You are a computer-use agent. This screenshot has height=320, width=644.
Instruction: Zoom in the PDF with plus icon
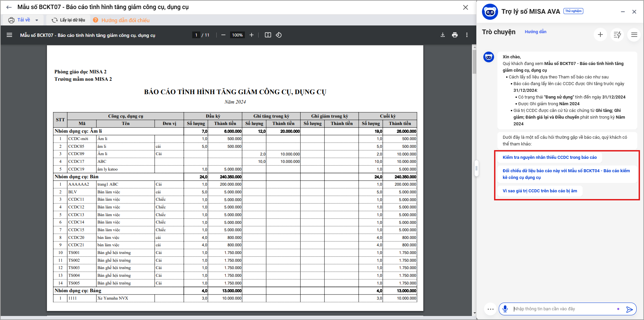[252, 35]
